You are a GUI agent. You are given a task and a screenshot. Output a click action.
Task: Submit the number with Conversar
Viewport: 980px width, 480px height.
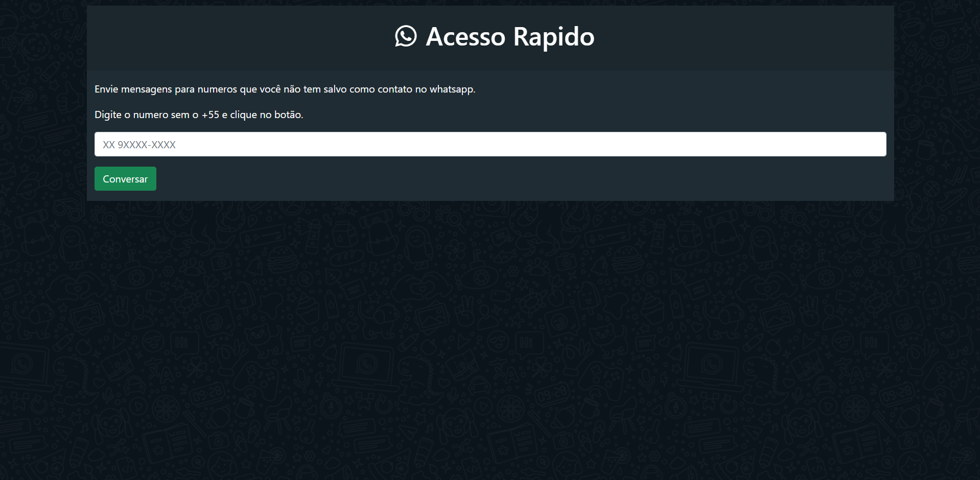click(125, 178)
